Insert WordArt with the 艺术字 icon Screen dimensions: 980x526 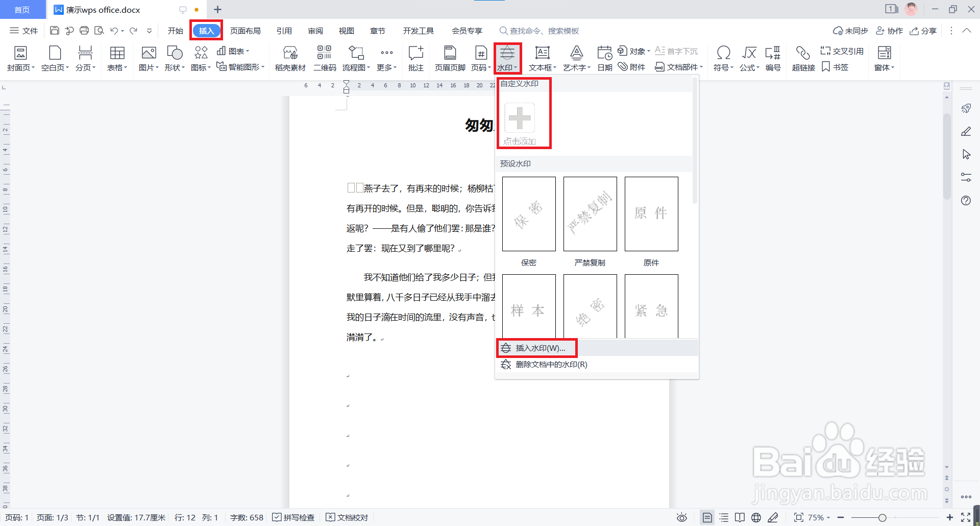point(576,58)
